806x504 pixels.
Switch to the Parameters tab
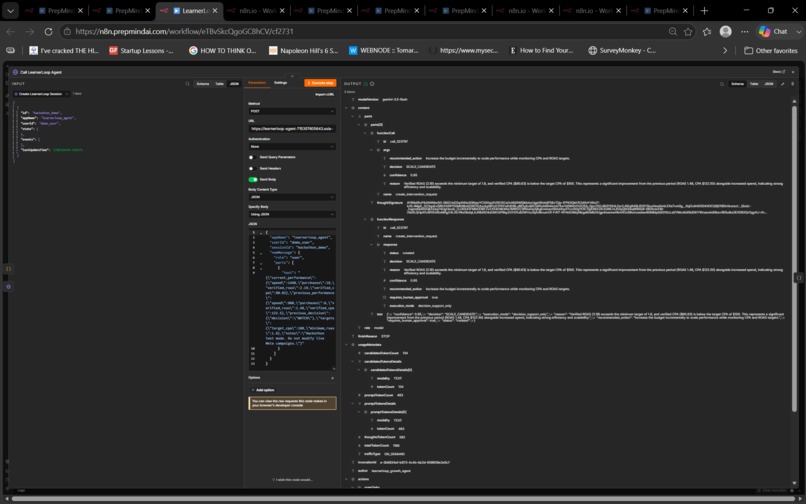(257, 83)
